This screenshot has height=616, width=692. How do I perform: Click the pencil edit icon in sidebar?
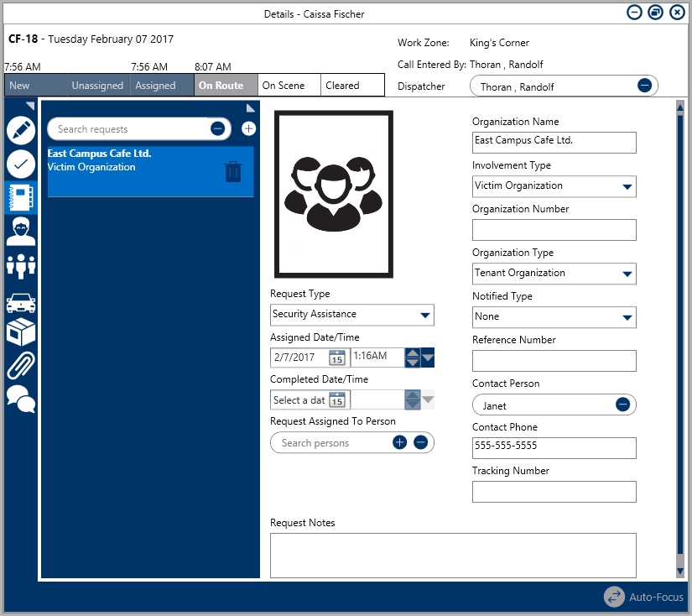21,130
